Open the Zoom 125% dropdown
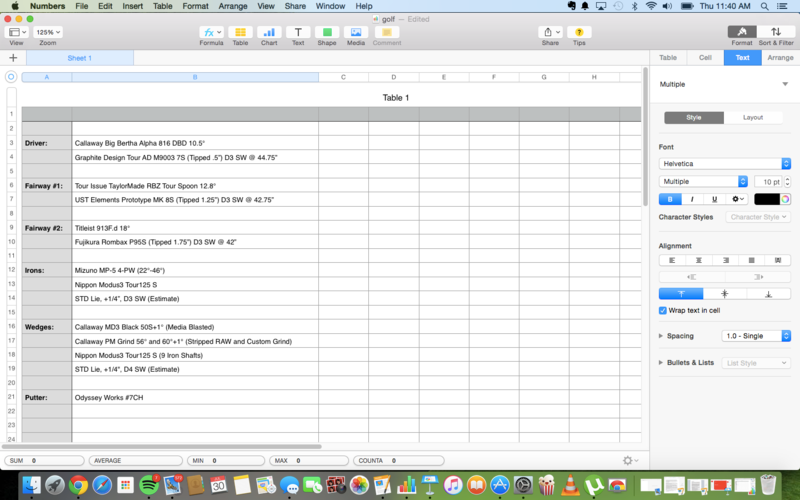800x500 pixels. pyautogui.click(x=48, y=32)
